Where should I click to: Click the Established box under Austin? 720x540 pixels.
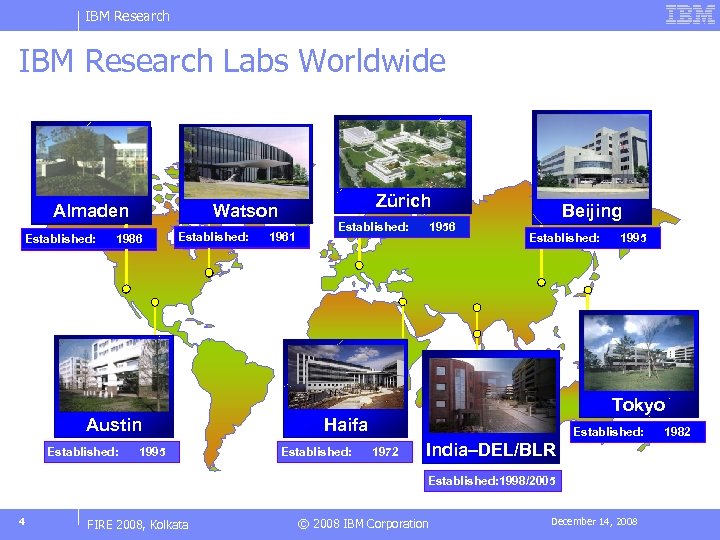coord(112,452)
